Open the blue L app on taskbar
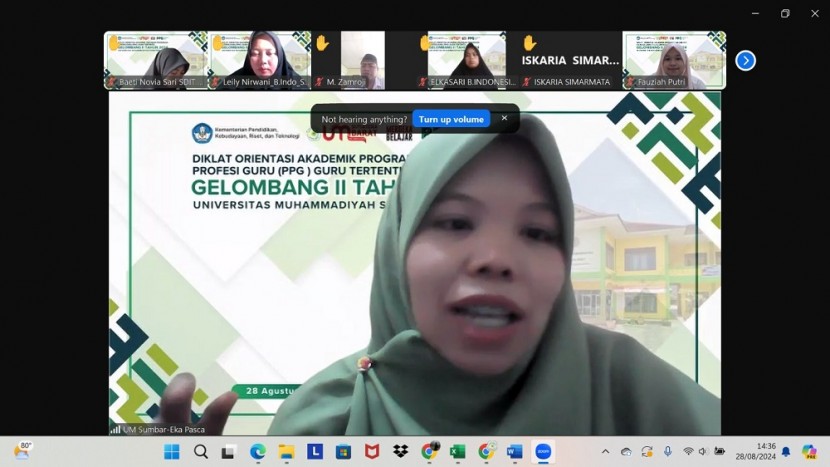830x467 pixels. point(315,452)
